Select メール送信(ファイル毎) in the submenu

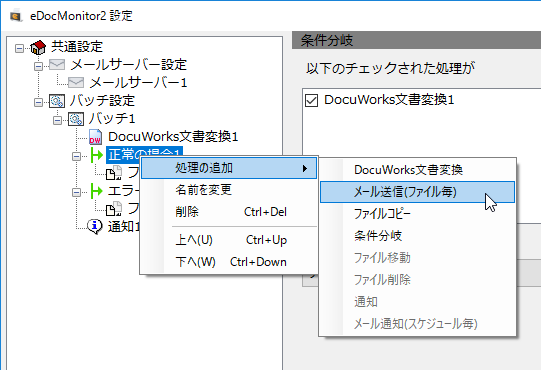[x=417, y=192]
